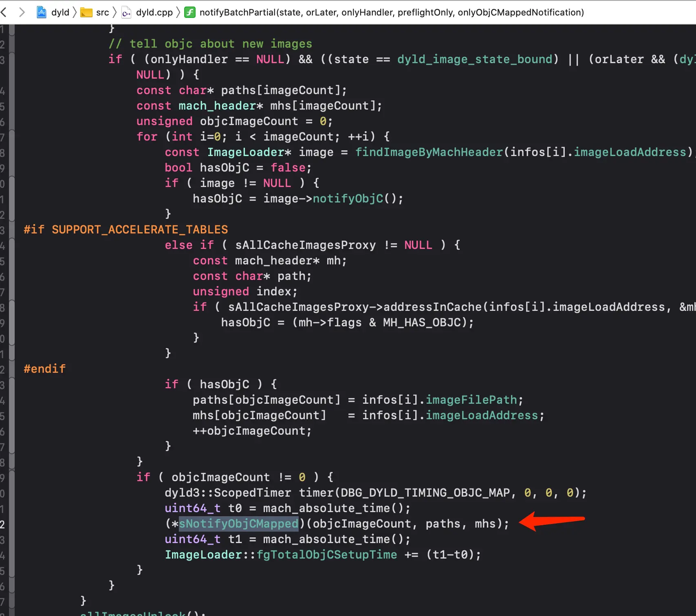Click 'uint64_t t0' declaration line
696x616 pixels.
point(288,508)
